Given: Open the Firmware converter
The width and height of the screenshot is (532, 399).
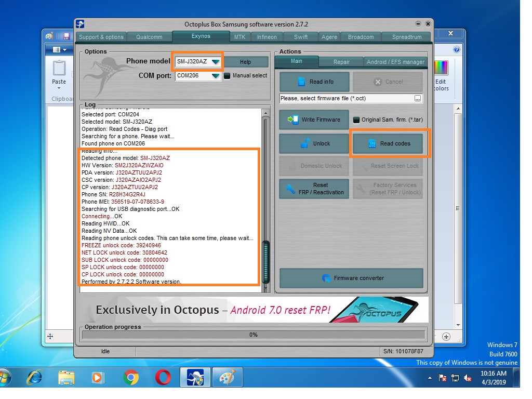Looking at the screenshot, I should pos(351,278).
